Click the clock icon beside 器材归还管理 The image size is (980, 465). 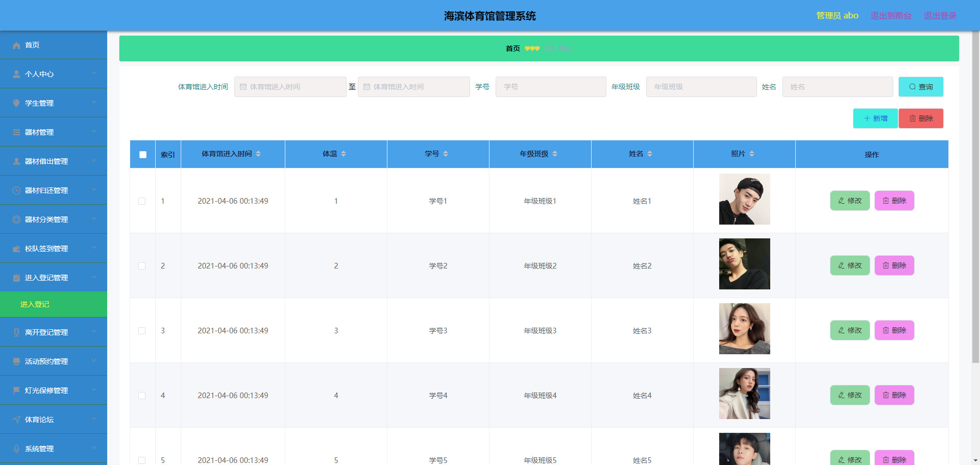[x=16, y=191]
